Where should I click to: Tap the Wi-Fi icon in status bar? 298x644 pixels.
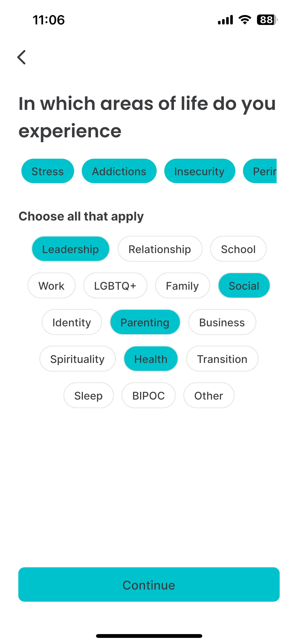[245, 20]
